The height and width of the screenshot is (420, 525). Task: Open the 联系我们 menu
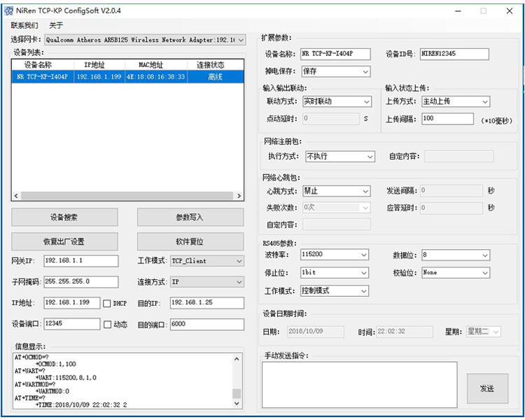[24, 25]
